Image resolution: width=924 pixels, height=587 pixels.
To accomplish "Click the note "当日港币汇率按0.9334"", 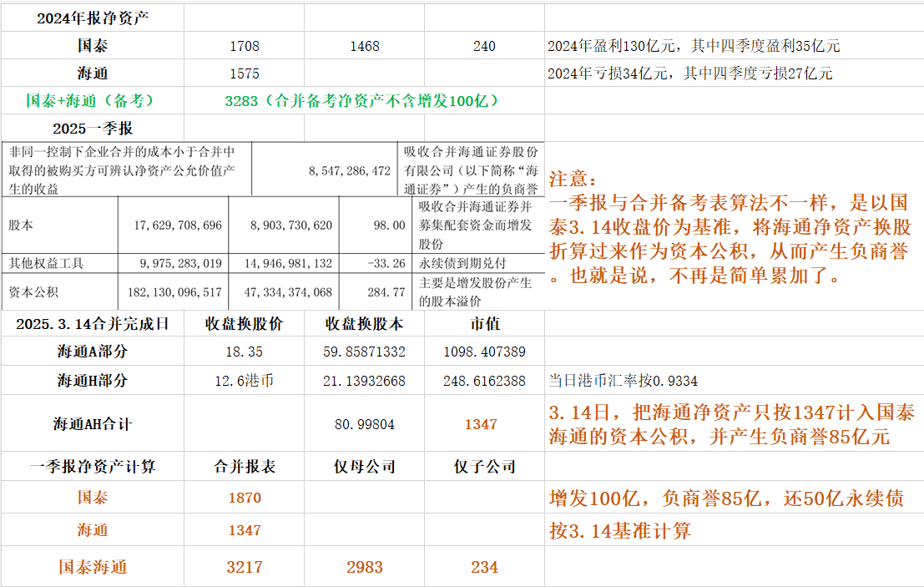I will 623,381.
